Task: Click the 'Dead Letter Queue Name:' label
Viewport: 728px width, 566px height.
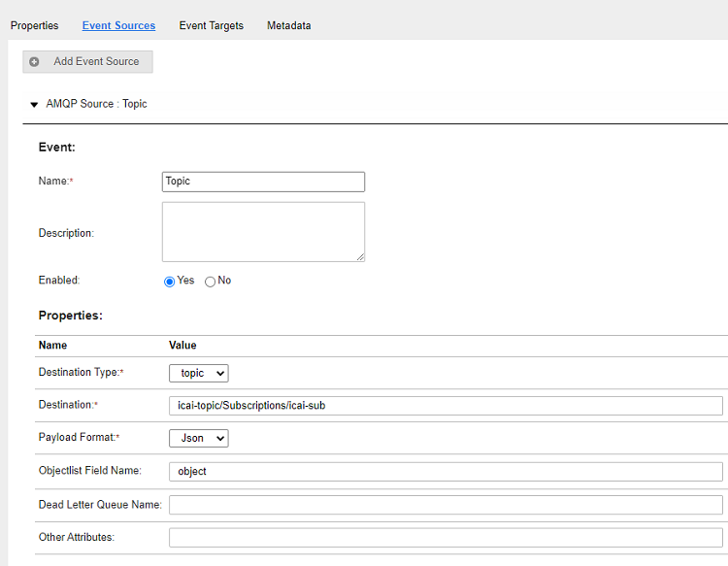Action: pos(100,505)
